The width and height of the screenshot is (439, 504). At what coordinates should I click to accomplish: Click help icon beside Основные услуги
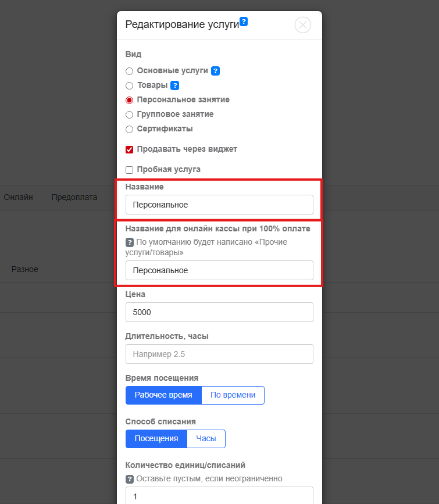pyautogui.click(x=215, y=71)
